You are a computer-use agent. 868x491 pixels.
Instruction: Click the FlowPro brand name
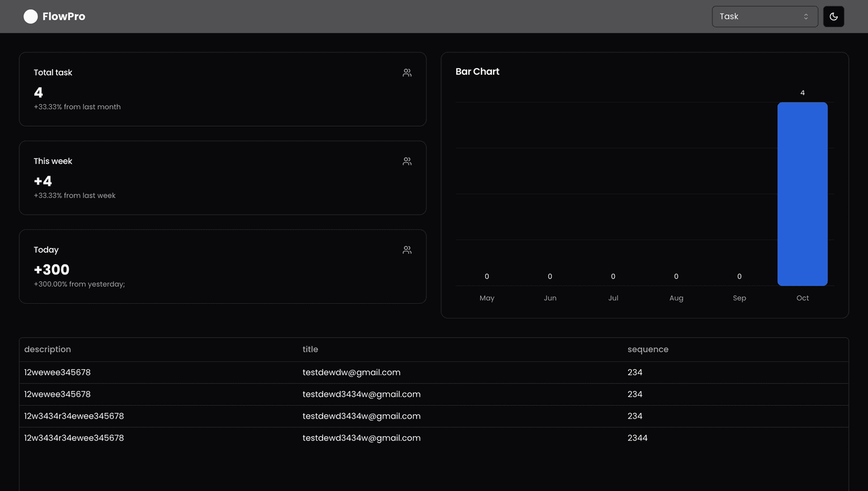pyautogui.click(x=64, y=16)
